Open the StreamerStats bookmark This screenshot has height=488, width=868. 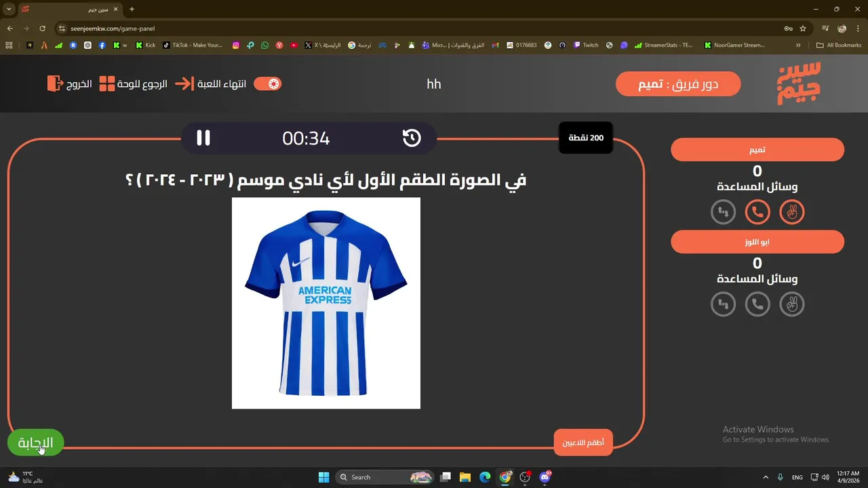664,45
